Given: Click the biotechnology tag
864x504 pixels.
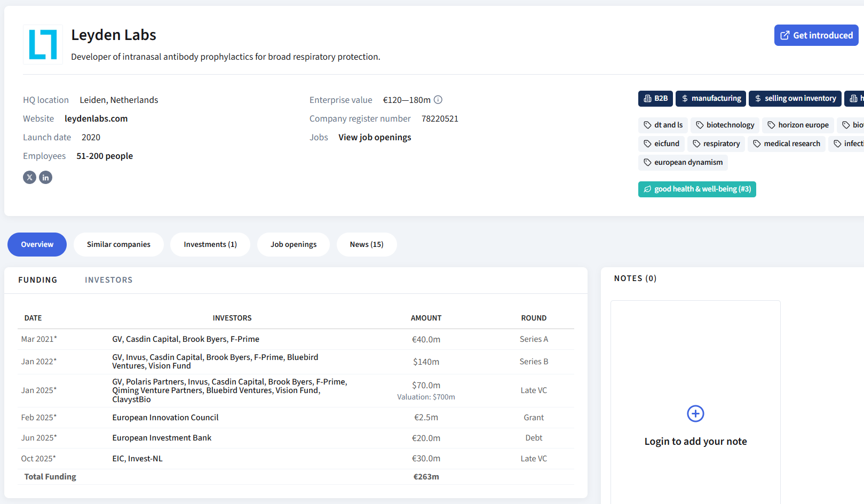Looking at the screenshot, I should (x=725, y=125).
